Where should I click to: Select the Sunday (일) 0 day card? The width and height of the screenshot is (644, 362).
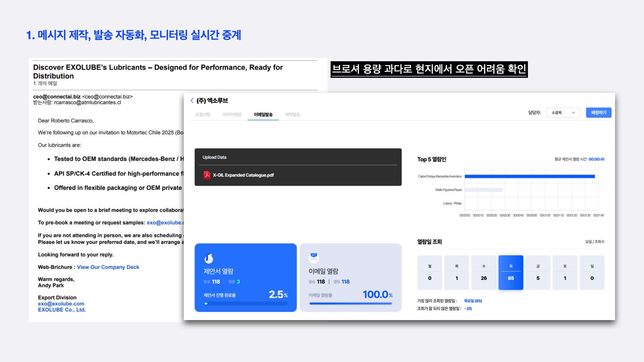[592, 273]
